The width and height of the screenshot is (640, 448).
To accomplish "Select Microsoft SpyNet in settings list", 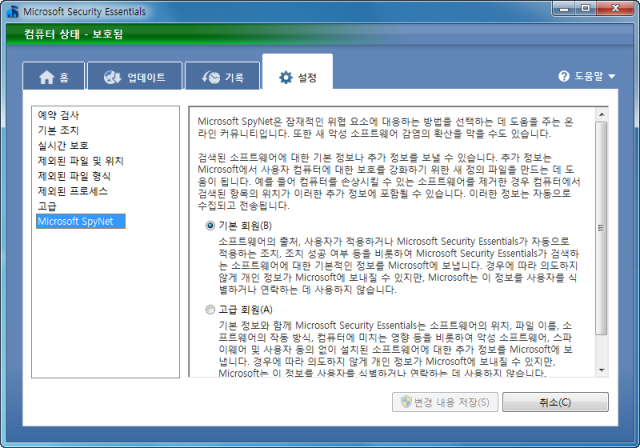I will click(x=80, y=221).
